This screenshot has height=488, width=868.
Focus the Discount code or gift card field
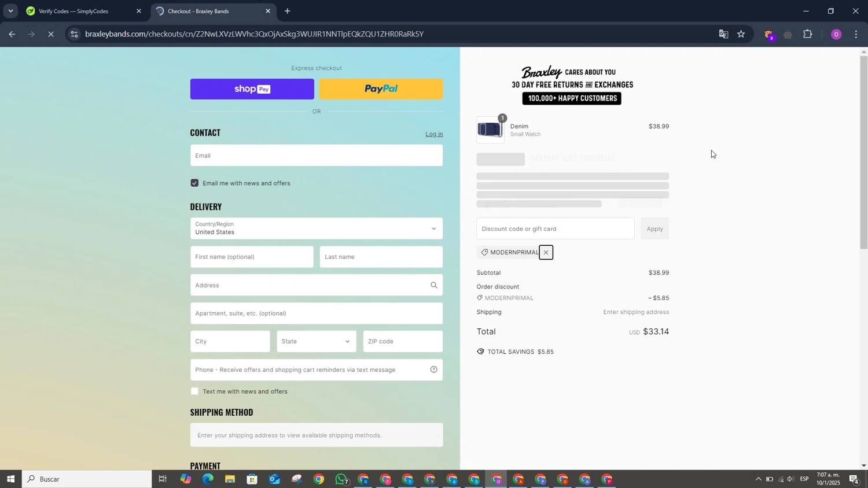coord(556,229)
